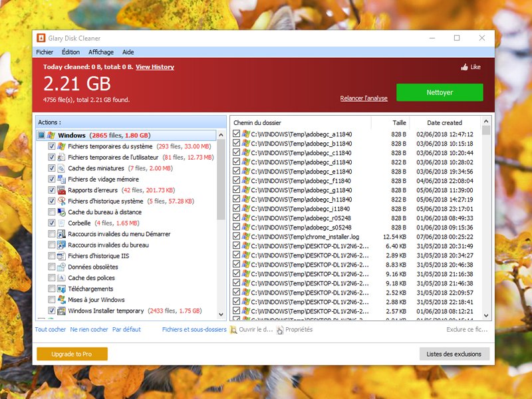Click the Actions list scroll-up arrow
The height and width of the screenshot is (399, 532).
click(221, 135)
